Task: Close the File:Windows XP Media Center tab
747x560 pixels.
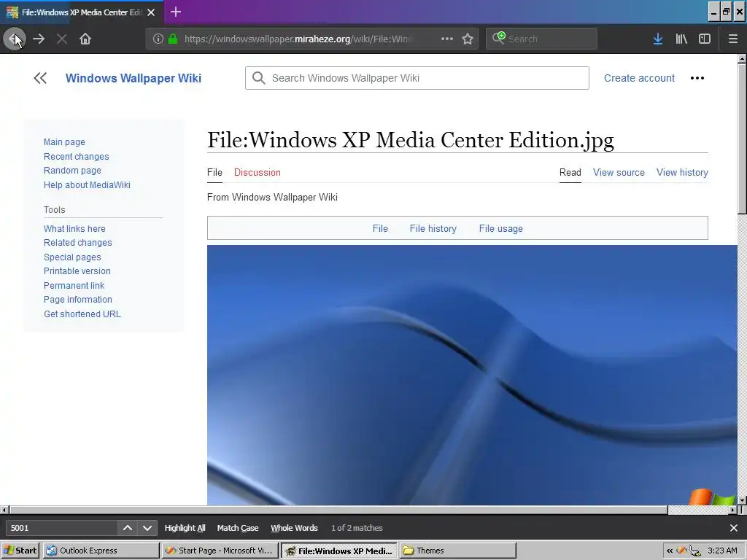Action: point(151,12)
